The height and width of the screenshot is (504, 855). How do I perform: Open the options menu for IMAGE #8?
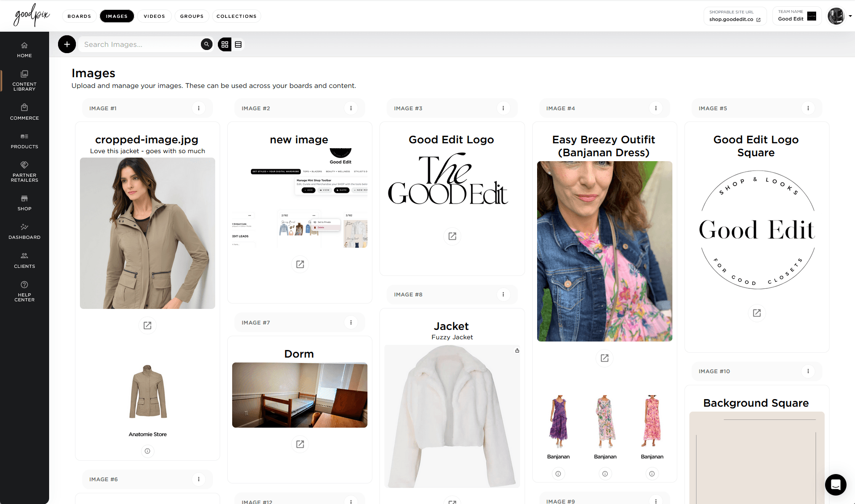pos(503,294)
